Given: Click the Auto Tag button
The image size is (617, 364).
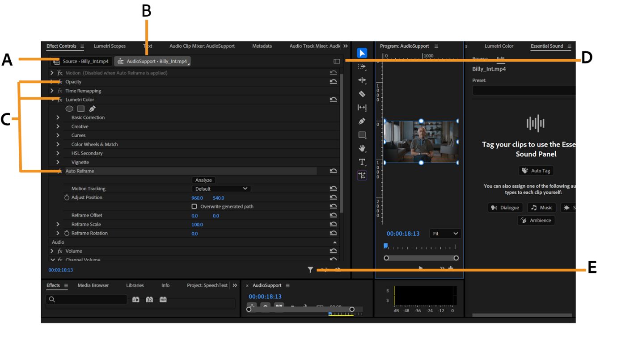Looking at the screenshot, I should [537, 171].
